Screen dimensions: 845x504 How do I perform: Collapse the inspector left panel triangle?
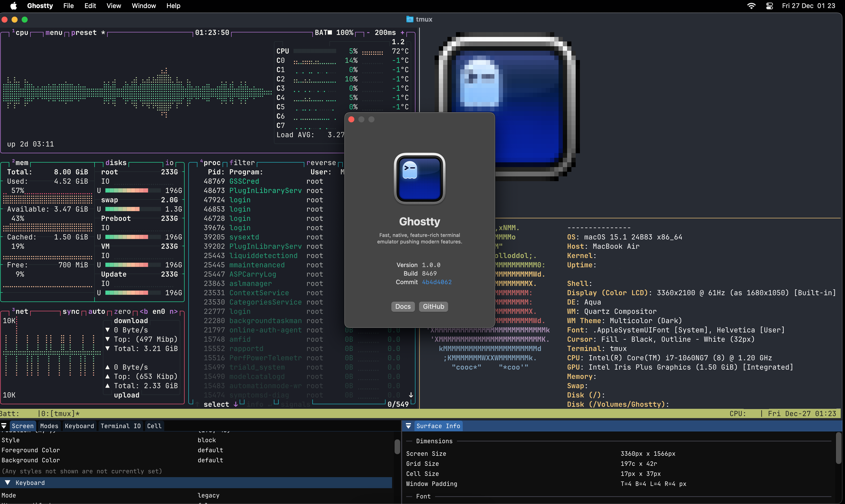click(x=4, y=426)
